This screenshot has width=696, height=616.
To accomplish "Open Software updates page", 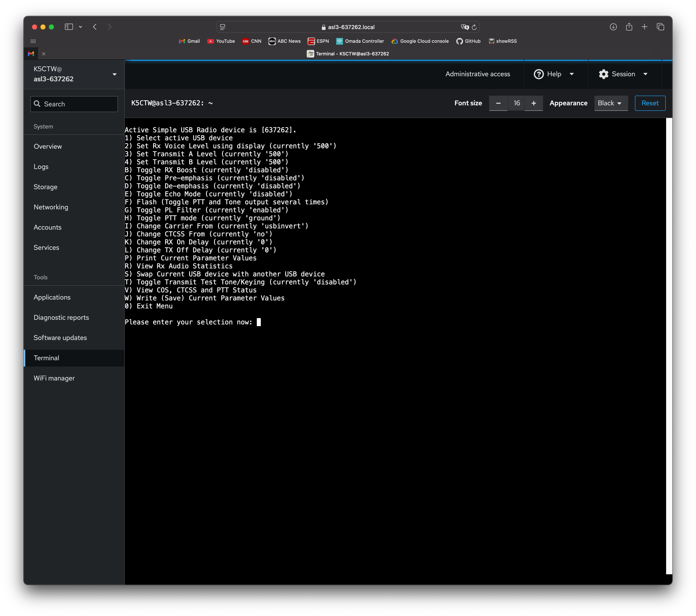I will [x=60, y=337].
